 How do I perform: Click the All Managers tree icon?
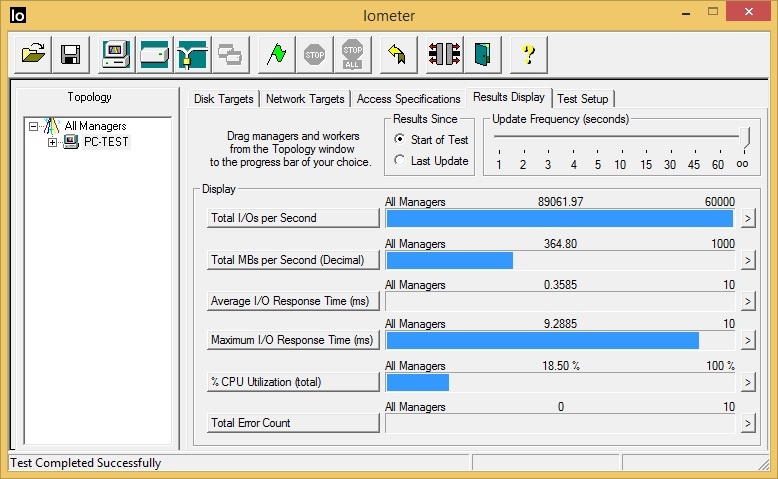(x=52, y=126)
